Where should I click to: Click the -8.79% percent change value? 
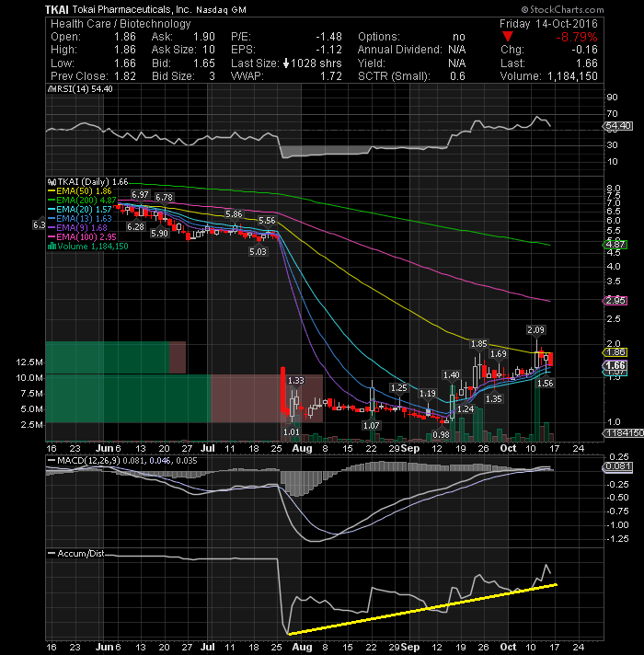tap(576, 37)
